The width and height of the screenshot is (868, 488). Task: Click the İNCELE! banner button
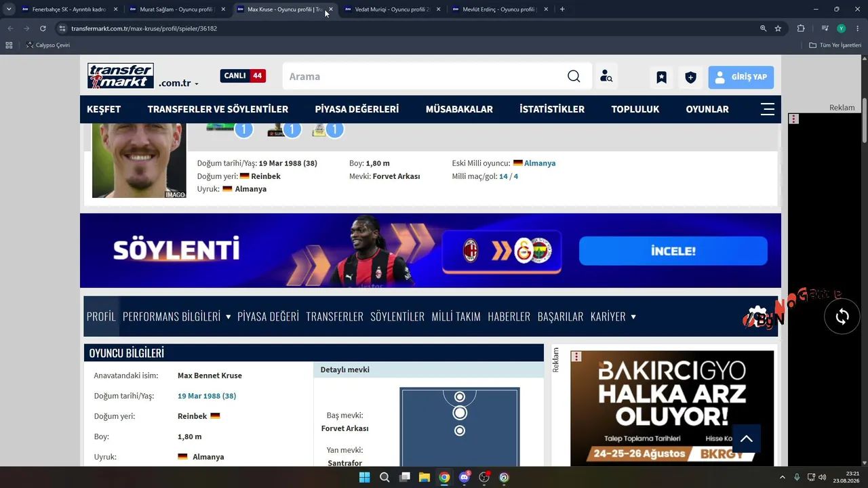point(673,251)
